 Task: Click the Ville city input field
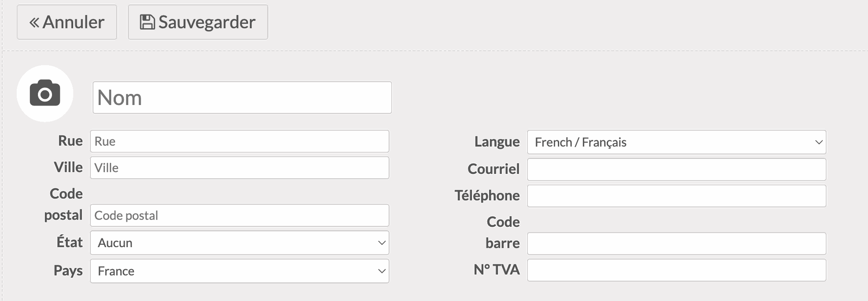point(239,167)
